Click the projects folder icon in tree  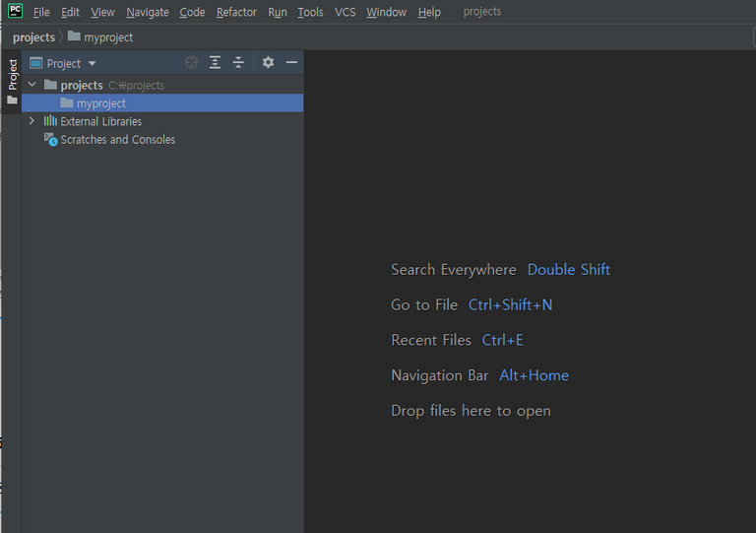pyautogui.click(x=50, y=85)
